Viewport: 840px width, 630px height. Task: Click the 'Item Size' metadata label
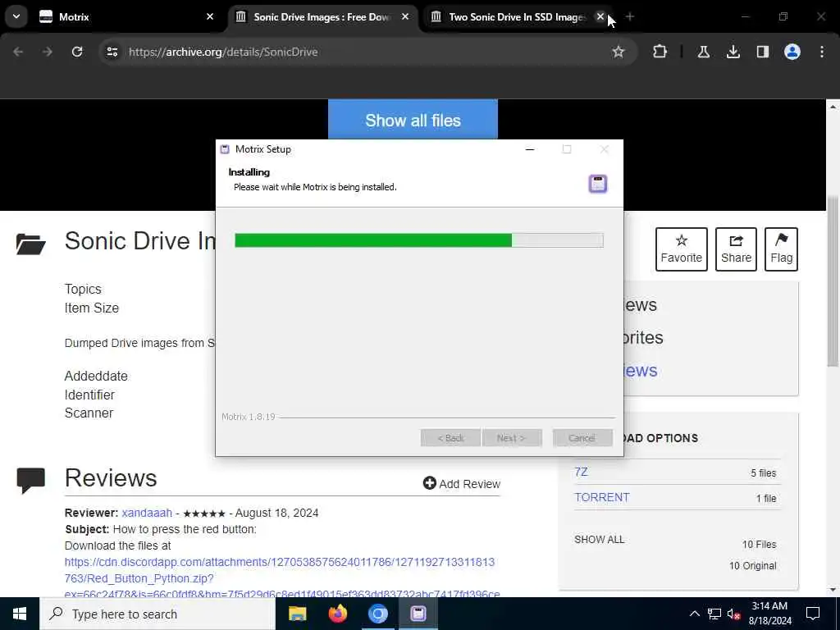(92, 308)
